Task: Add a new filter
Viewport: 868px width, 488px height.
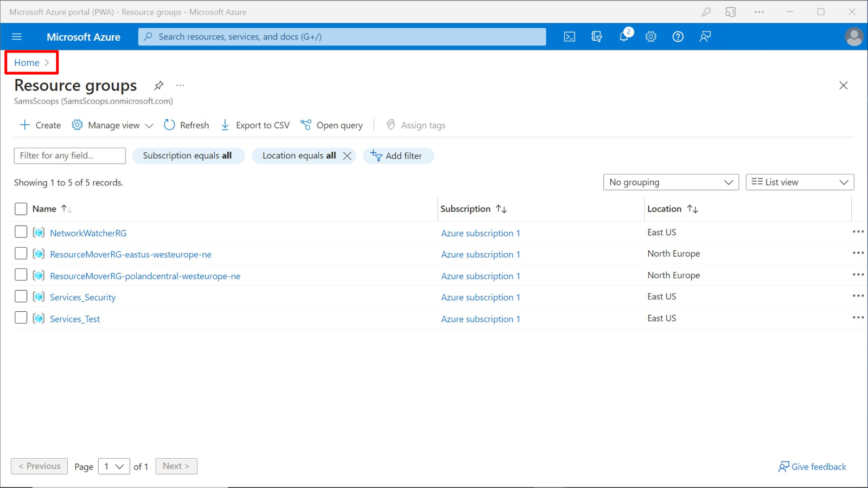Action: [x=398, y=156]
